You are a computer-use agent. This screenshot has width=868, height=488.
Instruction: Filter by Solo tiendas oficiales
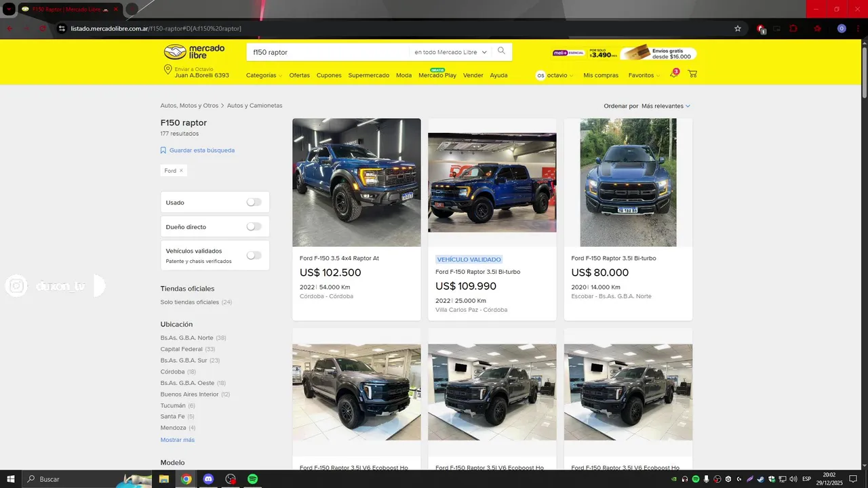coord(190,302)
